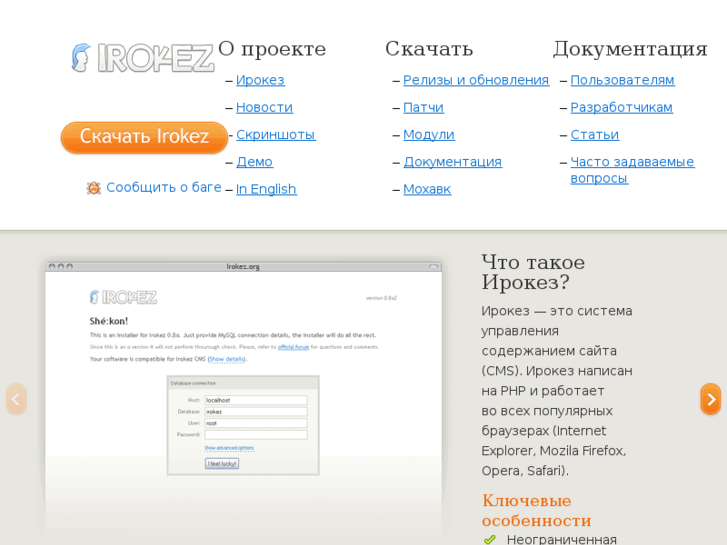This screenshot has width=727, height=545.
Task: Open Часто задаваемые вопросы link
Action: pos(632,170)
